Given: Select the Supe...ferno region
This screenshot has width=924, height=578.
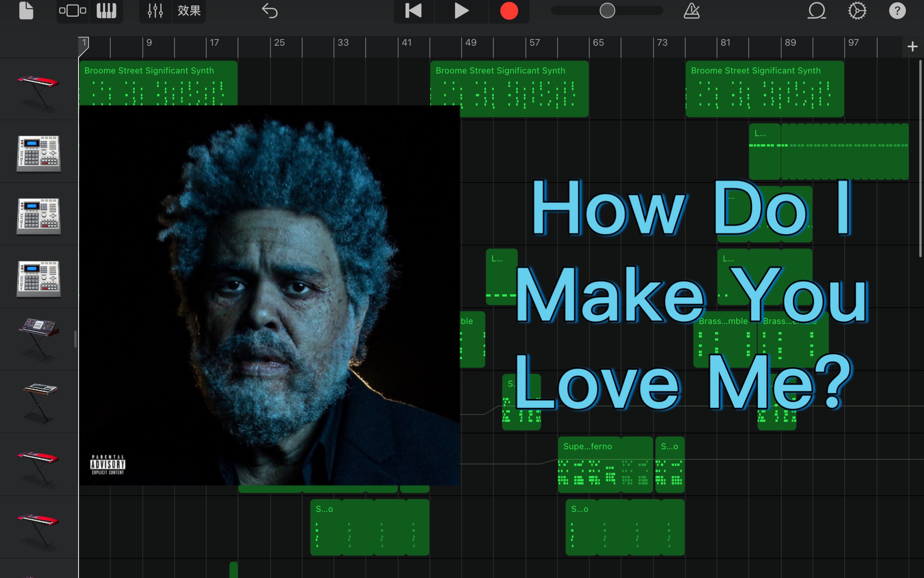Looking at the screenshot, I should click(606, 465).
